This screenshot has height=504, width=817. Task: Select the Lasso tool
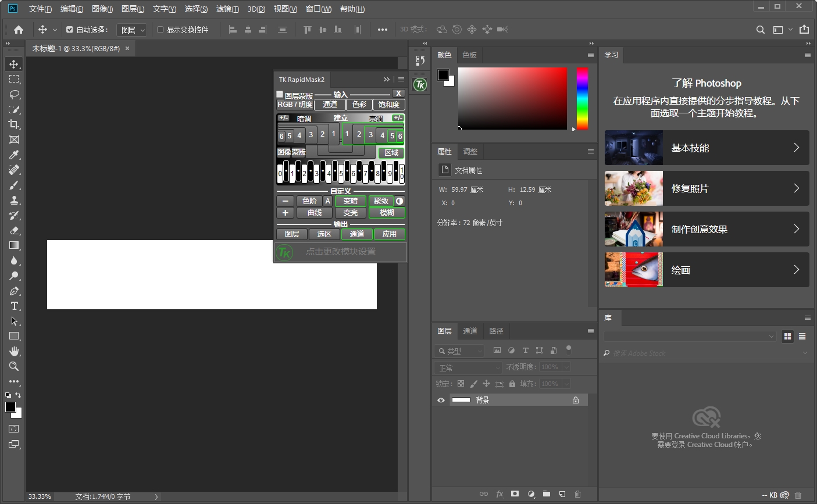point(14,94)
